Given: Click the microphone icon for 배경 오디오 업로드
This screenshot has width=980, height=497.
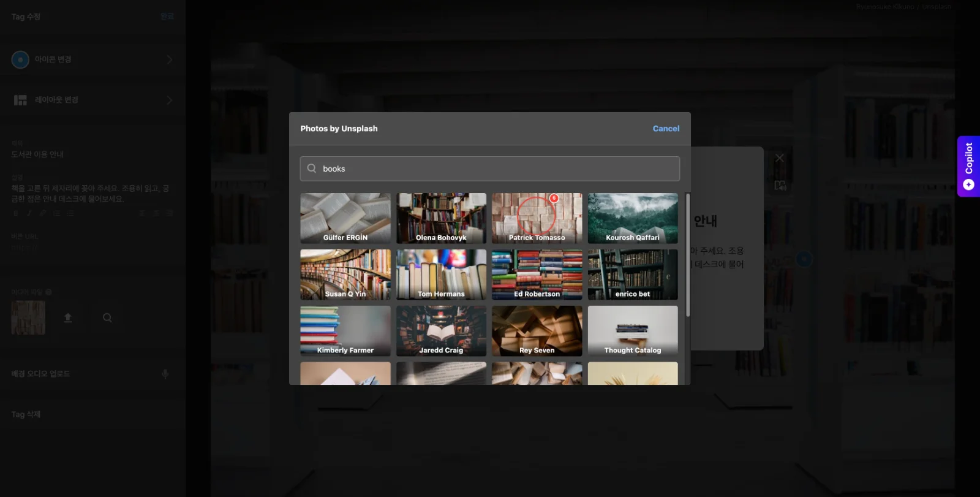Looking at the screenshot, I should coord(165,374).
